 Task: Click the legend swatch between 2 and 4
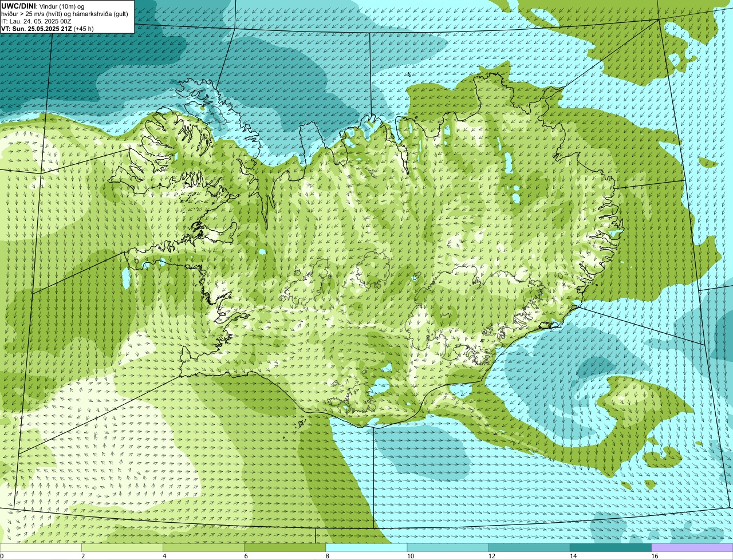pyautogui.click(x=122, y=548)
